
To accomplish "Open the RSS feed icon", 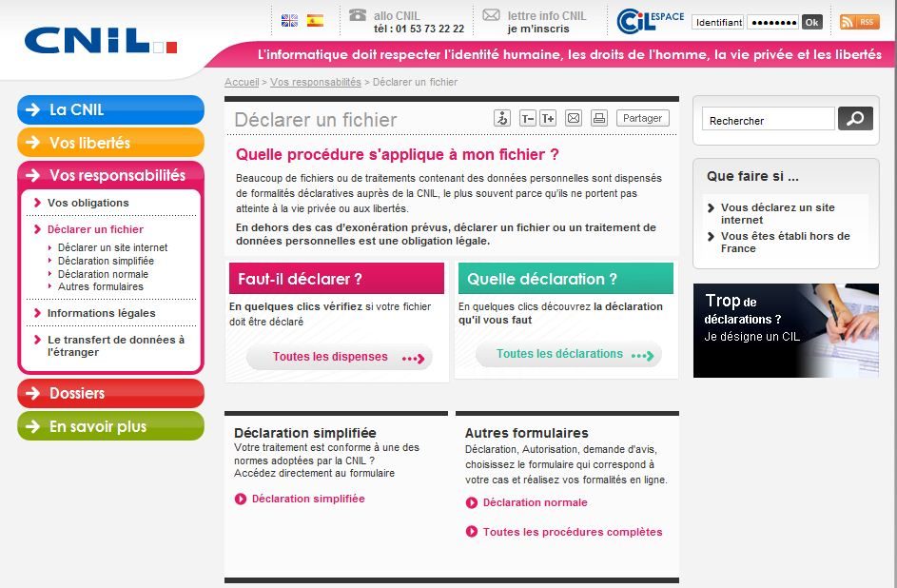I will pyautogui.click(x=859, y=22).
